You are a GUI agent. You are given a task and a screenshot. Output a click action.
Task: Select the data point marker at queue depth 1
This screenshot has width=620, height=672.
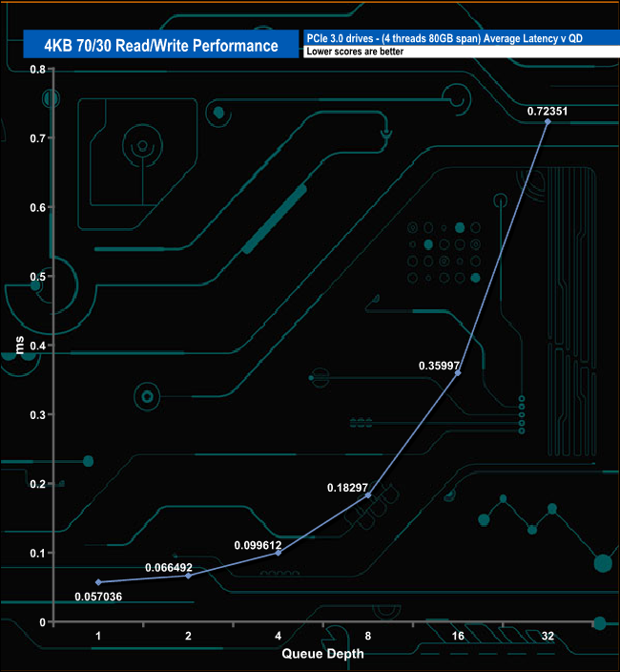(x=98, y=582)
